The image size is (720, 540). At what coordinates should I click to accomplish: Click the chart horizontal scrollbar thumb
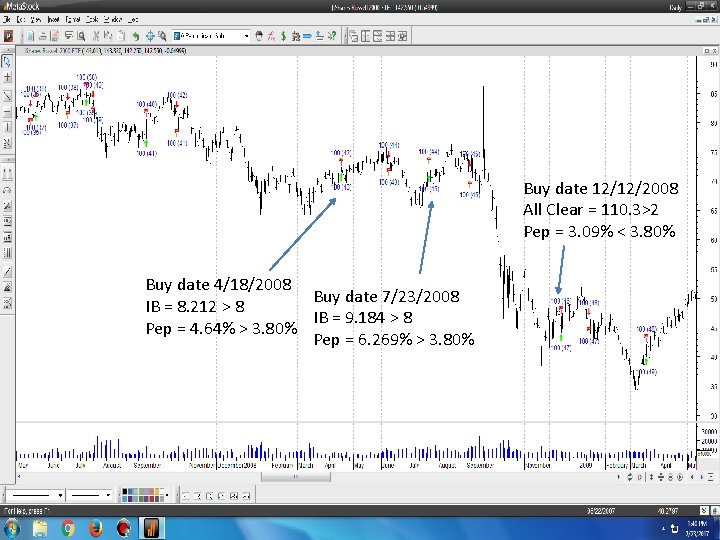(296, 477)
